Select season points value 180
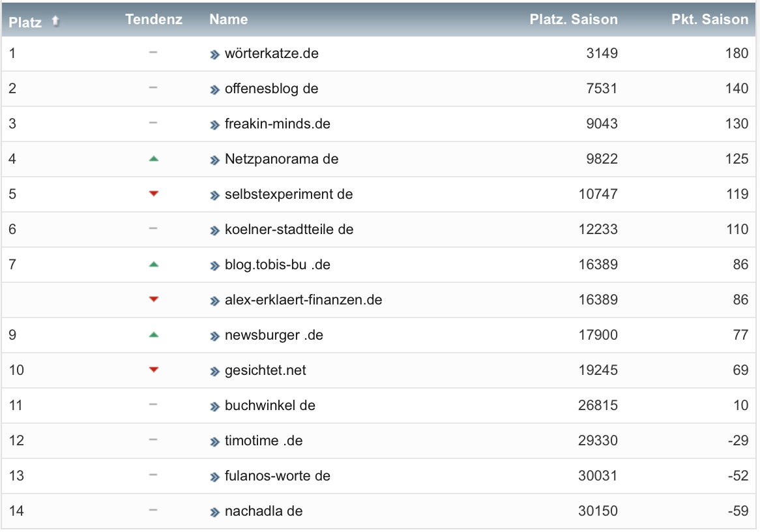This screenshot has width=760, height=532. point(737,53)
